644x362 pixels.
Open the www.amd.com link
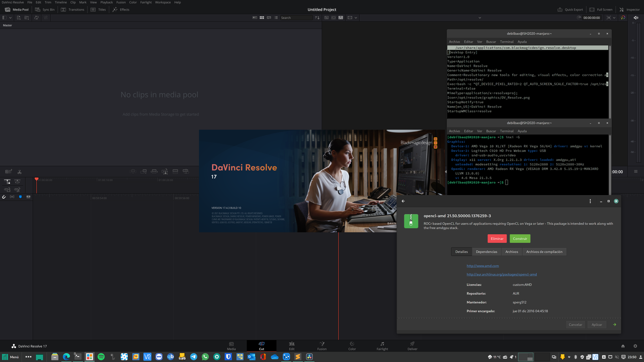pos(482,266)
